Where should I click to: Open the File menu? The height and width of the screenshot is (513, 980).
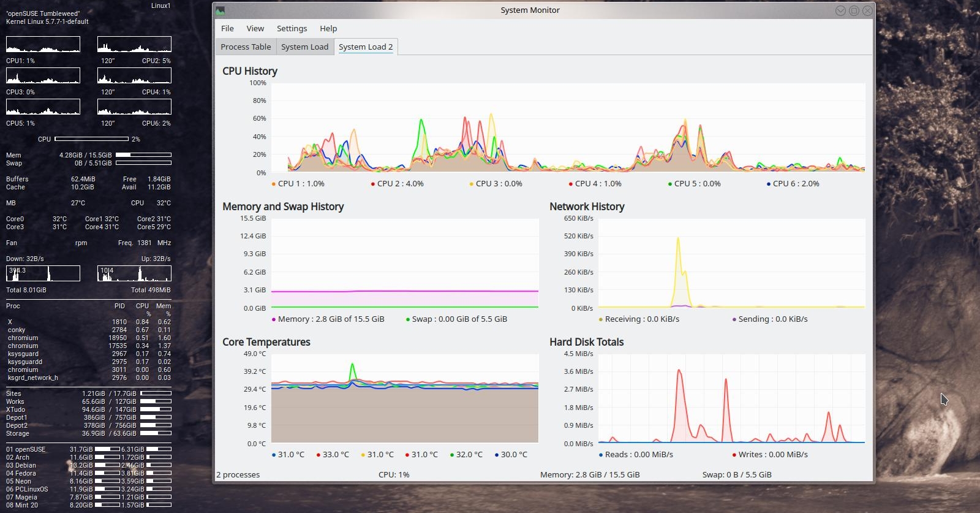coord(227,28)
